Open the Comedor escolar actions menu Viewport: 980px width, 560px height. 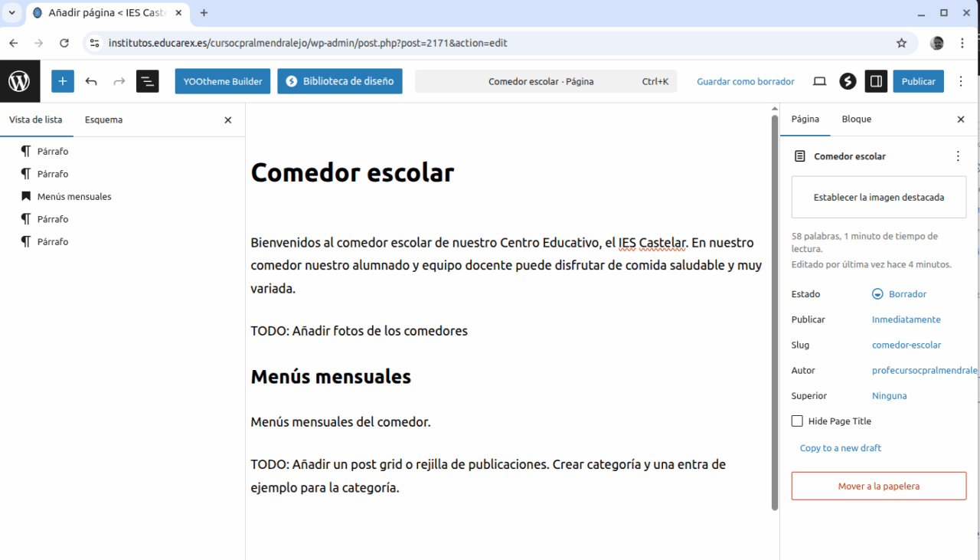(x=958, y=156)
